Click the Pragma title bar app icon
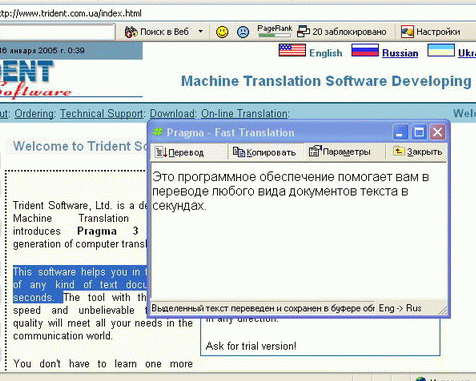Viewport: 476px width, 381px height. tap(158, 132)
